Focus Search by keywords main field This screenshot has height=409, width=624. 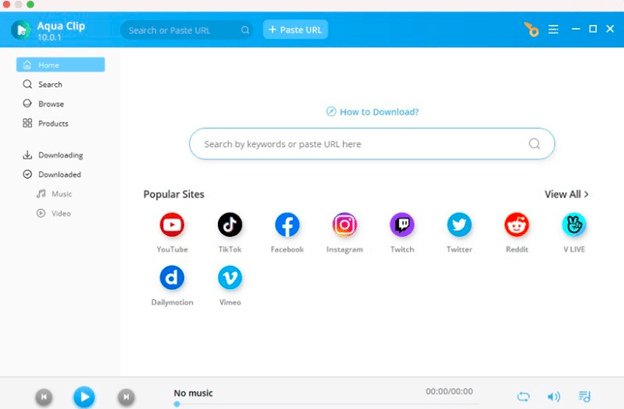(x=372, y=144)
